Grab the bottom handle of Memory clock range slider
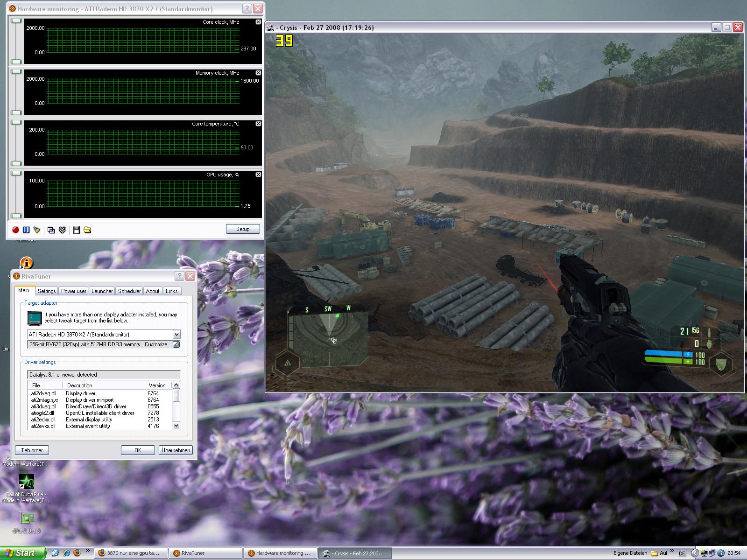Viewport: 747px width, 560px height. point(16,112)
